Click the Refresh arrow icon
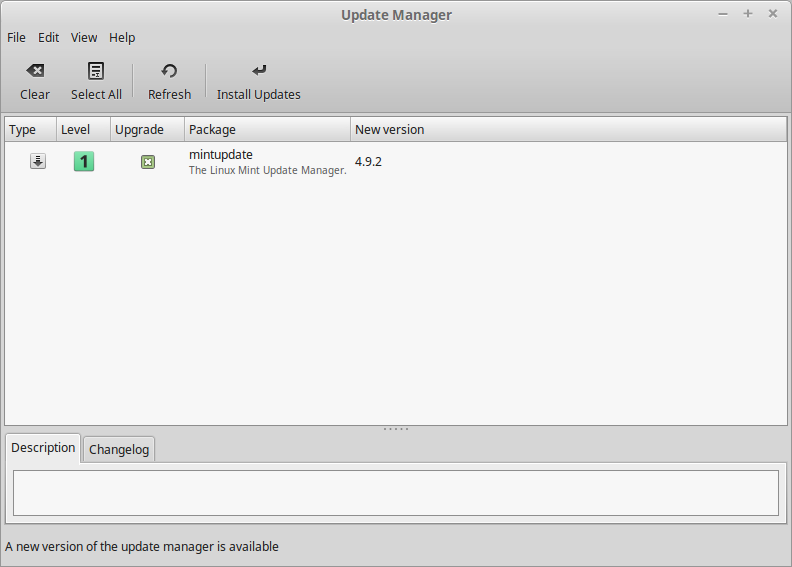 pos(169,71)
